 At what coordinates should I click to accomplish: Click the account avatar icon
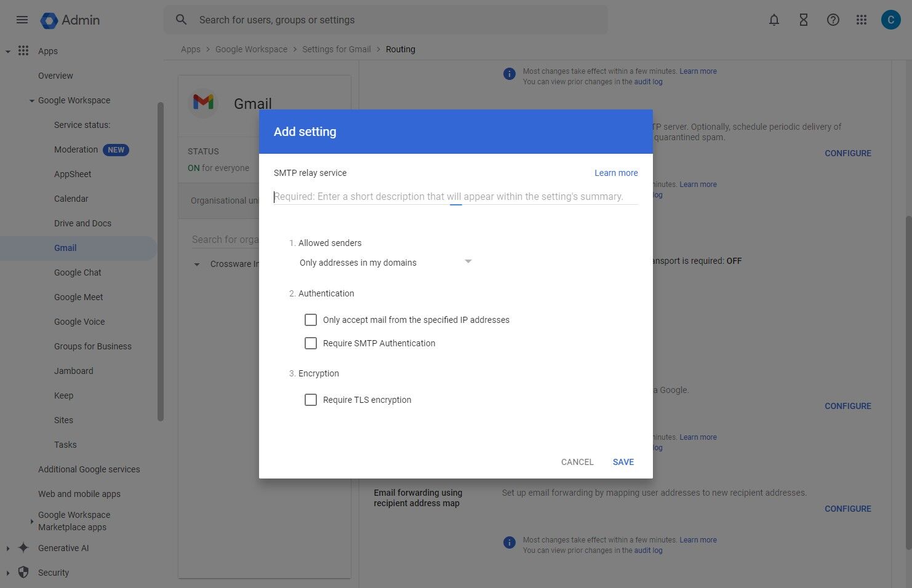click(890, 20)
